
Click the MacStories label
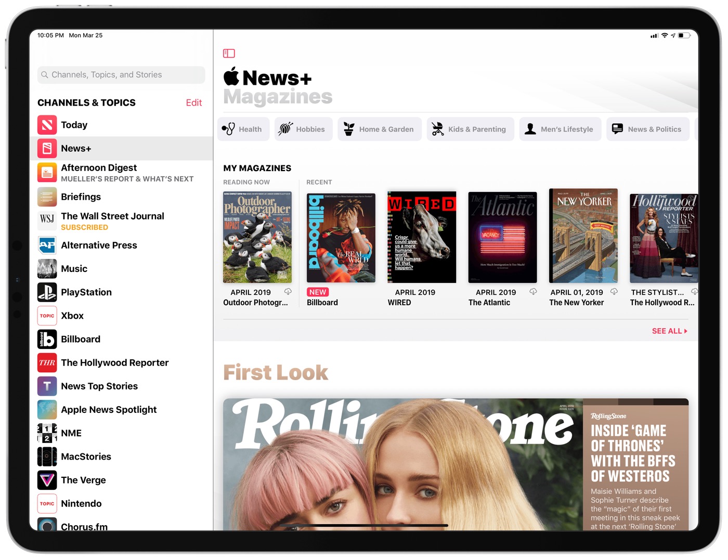coord(86,457)
